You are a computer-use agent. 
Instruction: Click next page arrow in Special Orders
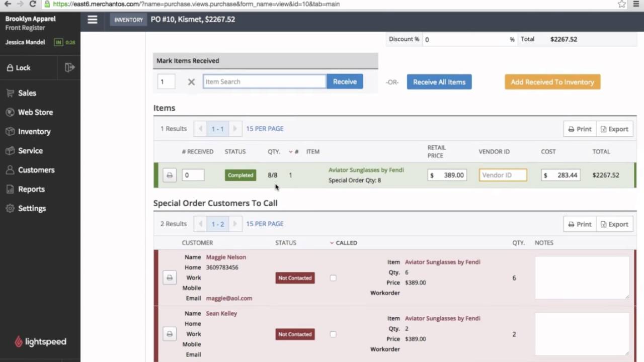click(x=235, y=224)
